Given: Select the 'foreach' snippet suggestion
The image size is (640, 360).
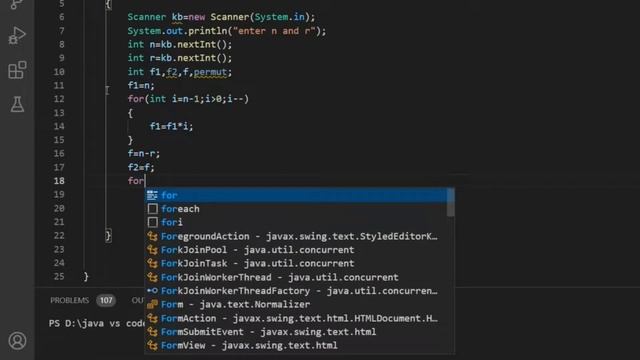Looking at the screenshot, I should (x=296, y=209).
